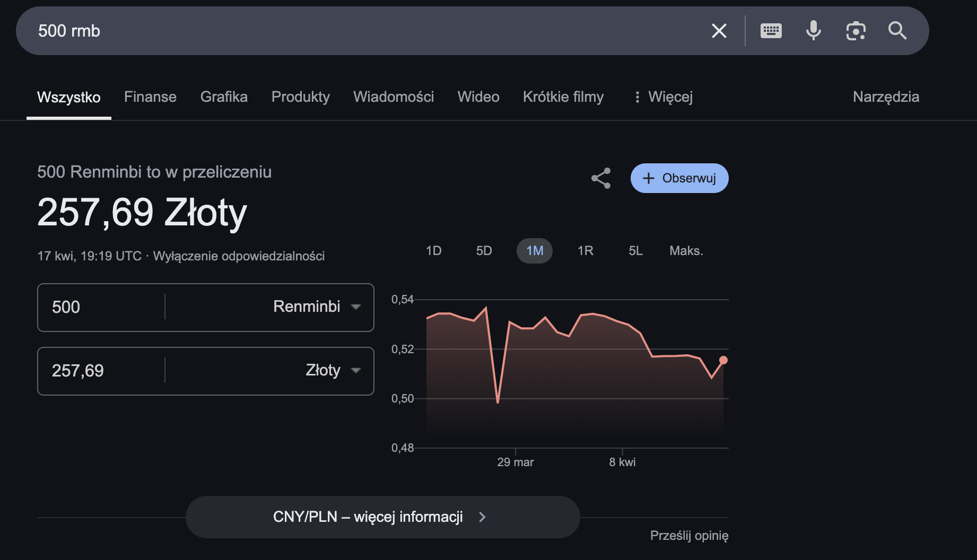
Task: Switch the chart to 5D range
Action: [484, 251]
